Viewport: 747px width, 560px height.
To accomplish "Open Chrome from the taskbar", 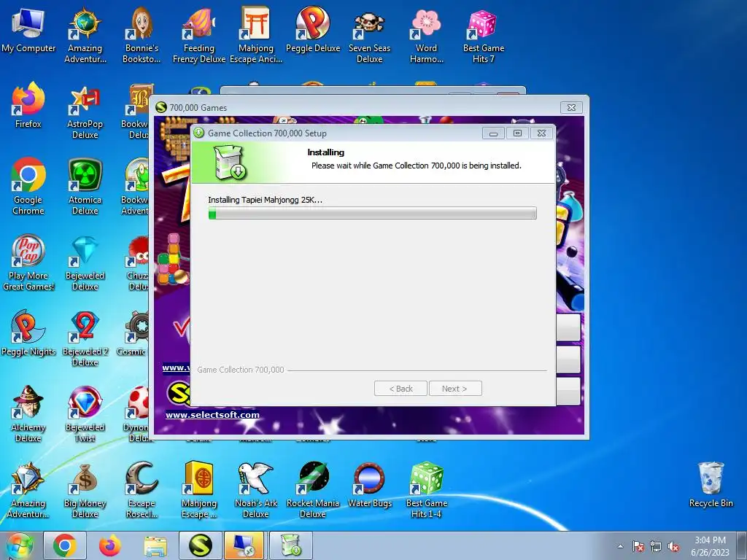I will (x=65, y=545).
